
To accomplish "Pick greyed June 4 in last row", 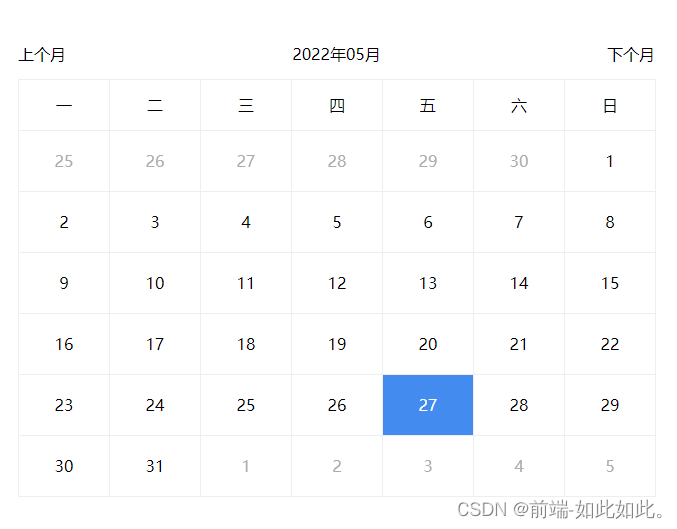I will coord(519,466).
